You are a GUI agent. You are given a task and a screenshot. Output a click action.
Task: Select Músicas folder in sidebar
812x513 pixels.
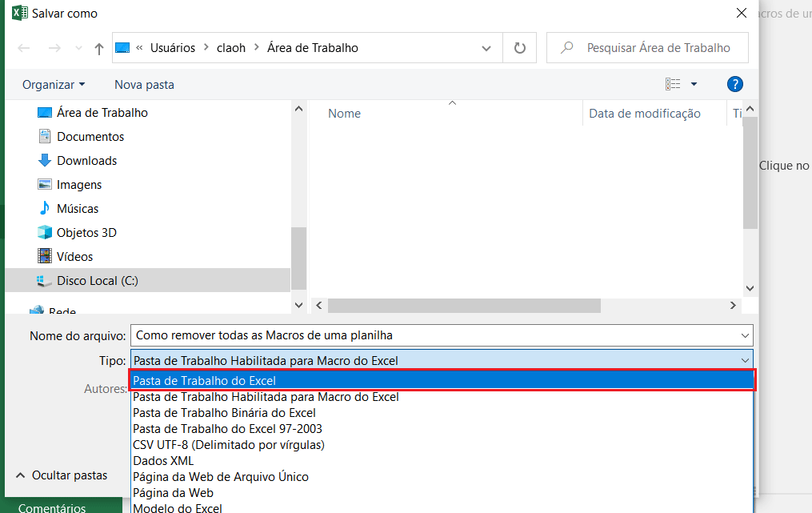(x=78, y=209)
